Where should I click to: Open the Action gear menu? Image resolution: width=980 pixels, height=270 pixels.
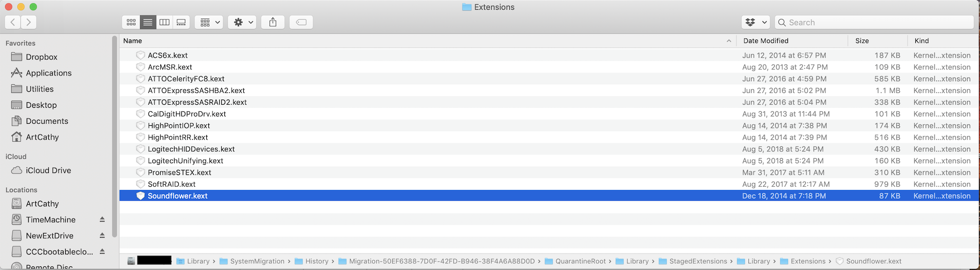coord(242,22)
